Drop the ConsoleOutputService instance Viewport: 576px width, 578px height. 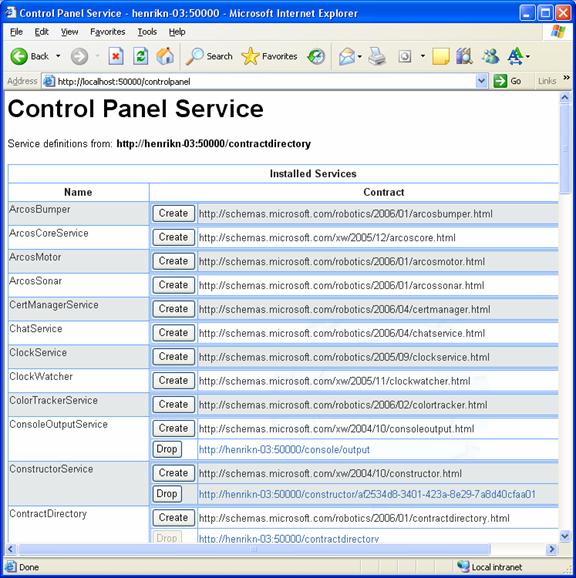[x=167, y=449]
